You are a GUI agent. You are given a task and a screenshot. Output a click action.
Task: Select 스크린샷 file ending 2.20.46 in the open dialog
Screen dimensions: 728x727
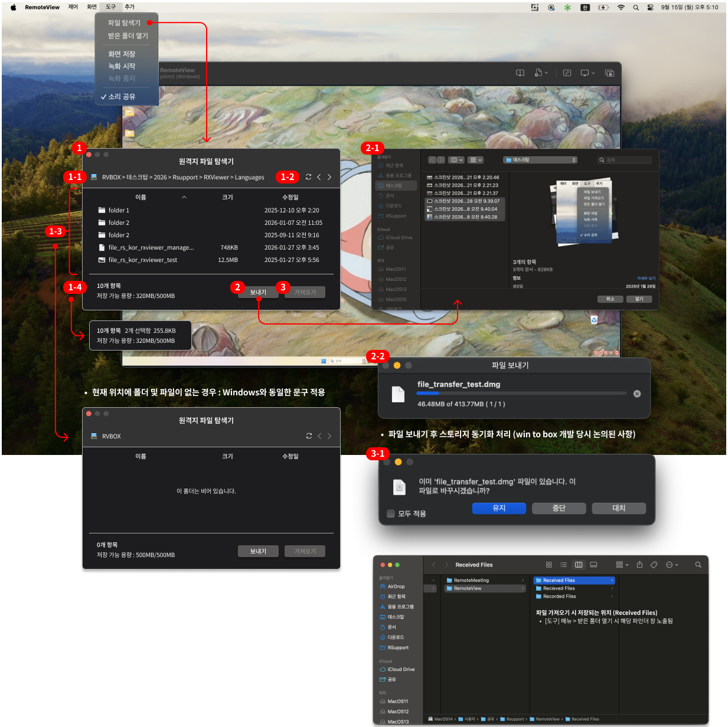[x=464, y=177]
